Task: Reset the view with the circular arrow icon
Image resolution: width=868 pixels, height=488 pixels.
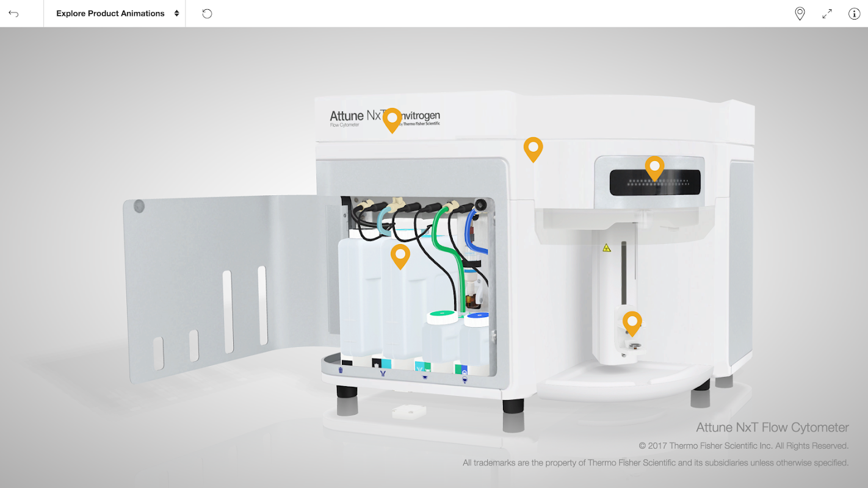Action: click(207, 13)
